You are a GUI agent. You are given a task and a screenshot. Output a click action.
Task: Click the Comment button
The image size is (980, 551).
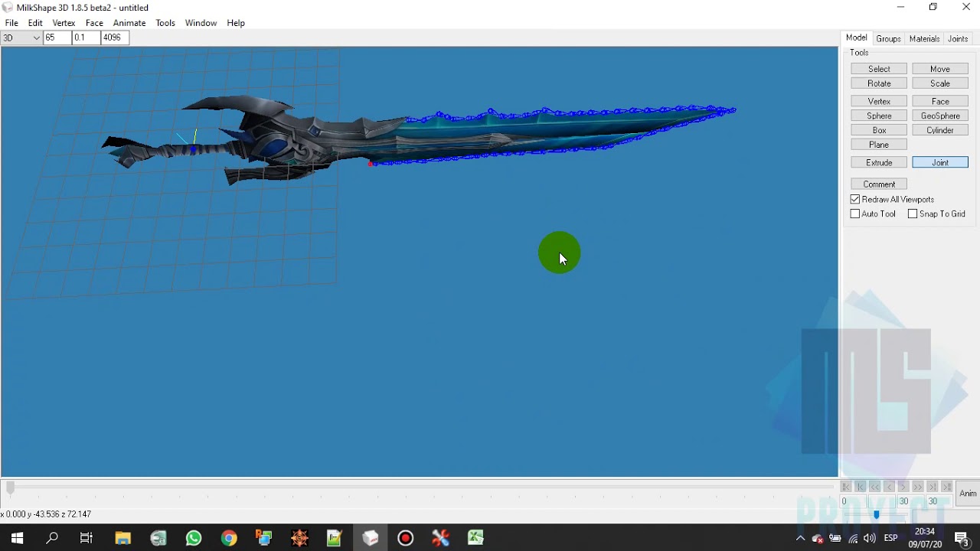[x=879, y=184]
